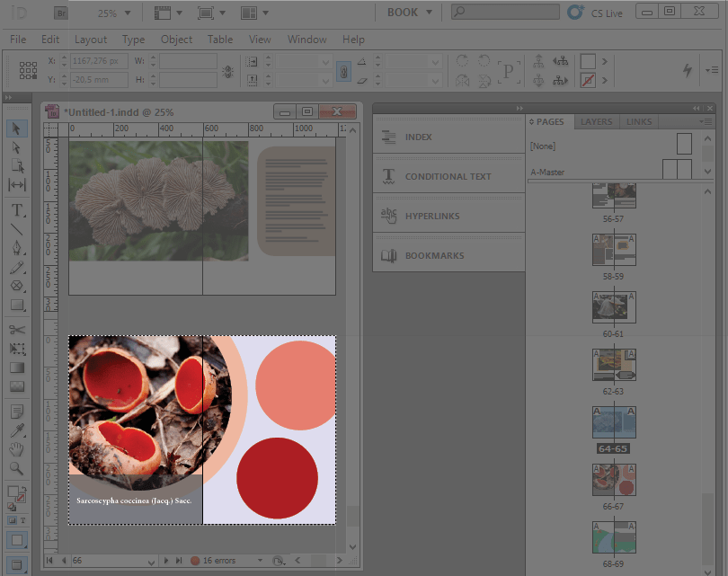
Task: Select reference point locator grid
Action: [28, 71]
